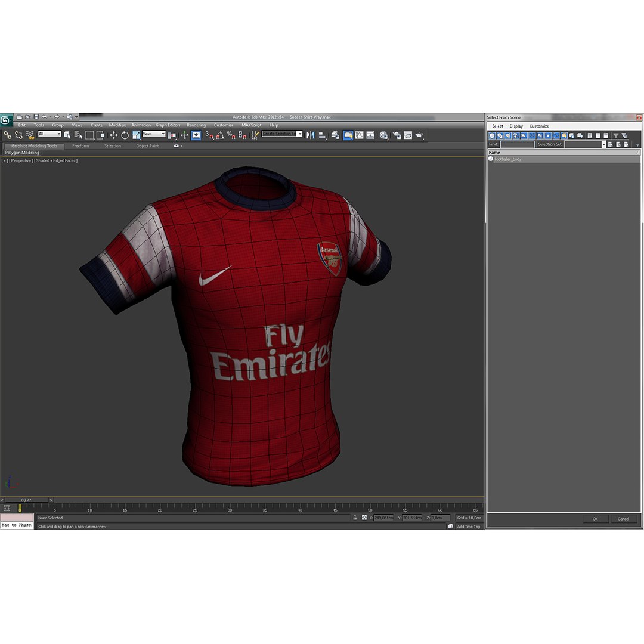
Task: Toggle the Spinner Snap button
Action: tap(242, 135)
